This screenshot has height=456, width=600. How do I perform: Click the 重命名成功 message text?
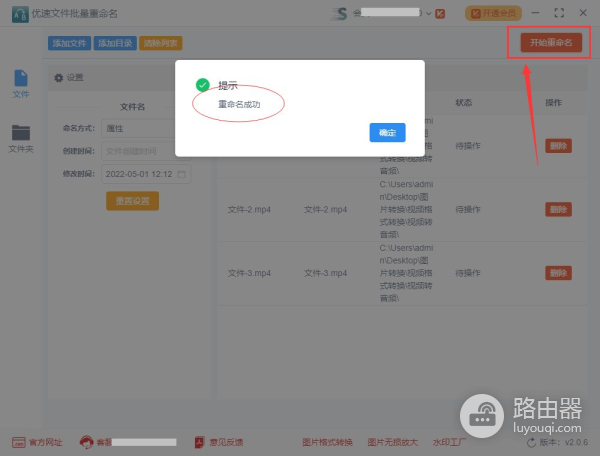click(239, 104)
